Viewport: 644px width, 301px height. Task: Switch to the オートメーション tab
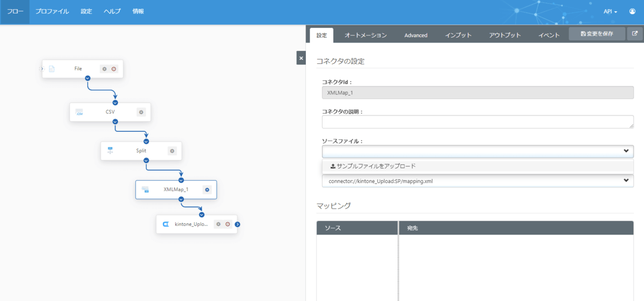[x=365, y=35]
